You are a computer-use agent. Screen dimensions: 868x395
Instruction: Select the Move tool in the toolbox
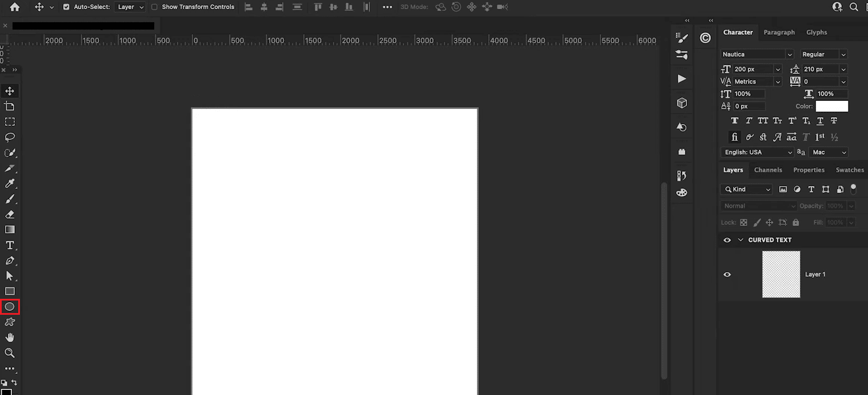click(x=10, y=91)
